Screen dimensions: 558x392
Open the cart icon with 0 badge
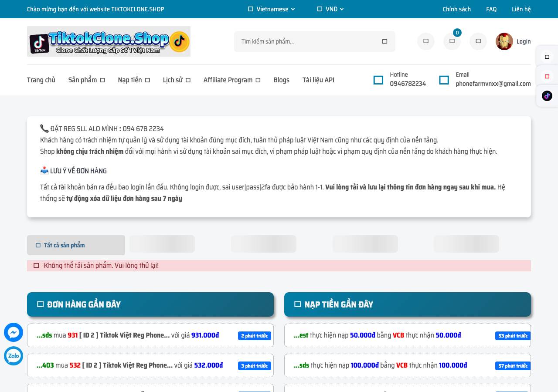click(x=452, y=41)
